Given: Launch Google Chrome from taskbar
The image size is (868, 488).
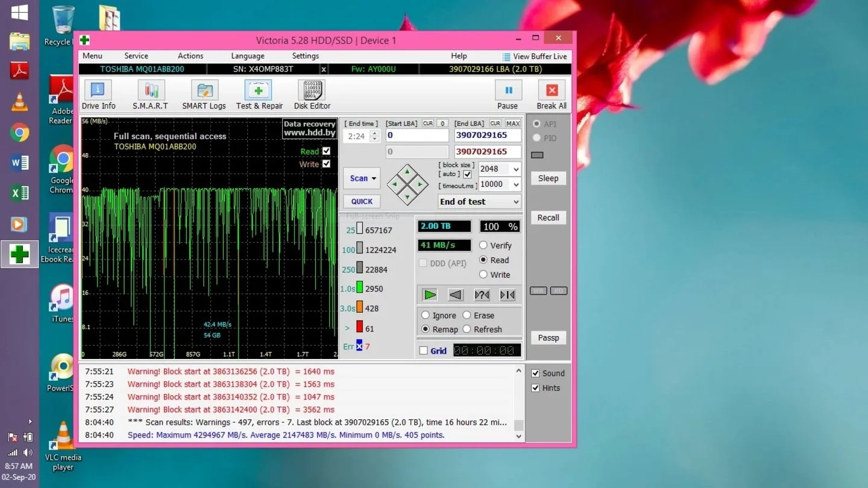Looking at the screenshot, I should (x=19, y=132).
